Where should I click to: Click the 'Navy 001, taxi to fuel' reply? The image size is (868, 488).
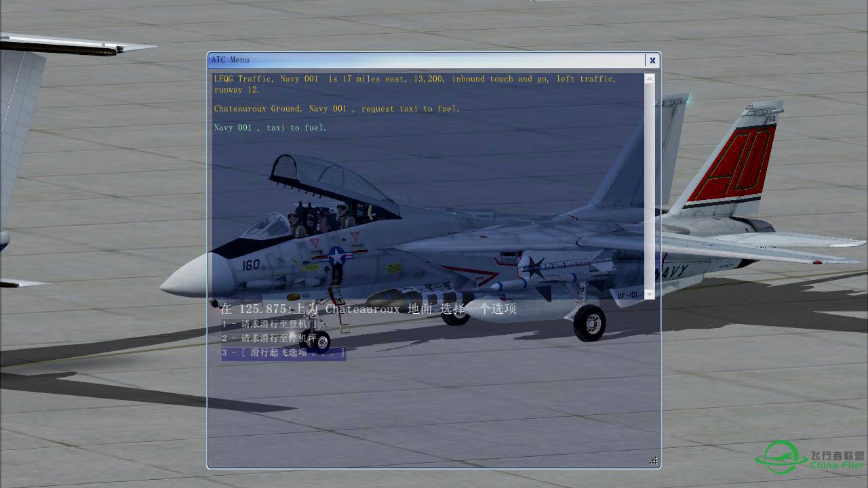click(270, 128)
